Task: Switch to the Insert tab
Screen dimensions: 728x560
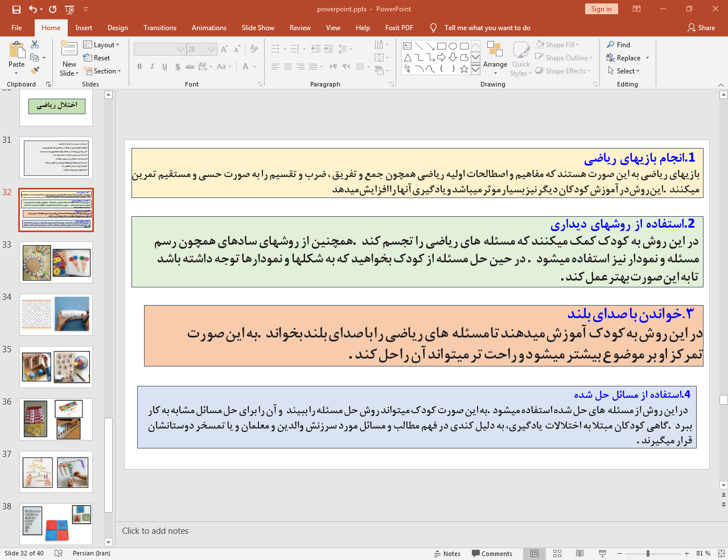Action: point(84,28)
